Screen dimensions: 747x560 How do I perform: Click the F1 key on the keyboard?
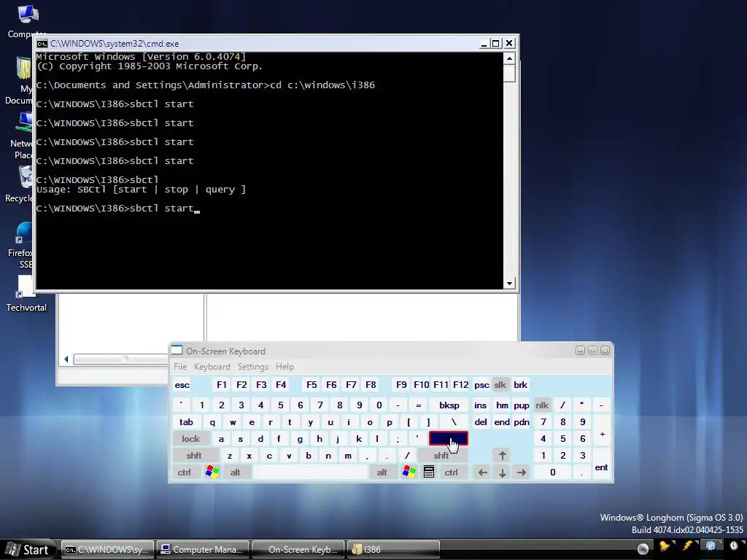coord(222,385)
